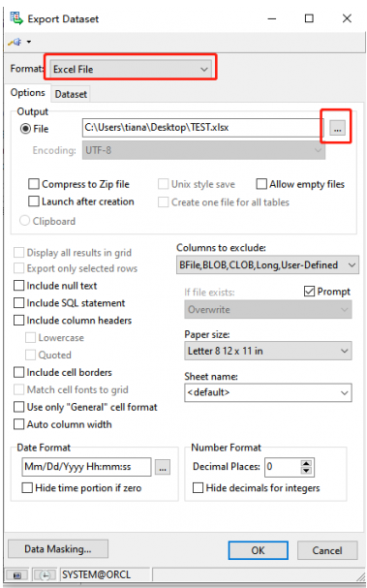Expand the Columns to exclude dropdown
Image resolution: width=367 pixels, height=588 pixels.
point(267,264)
